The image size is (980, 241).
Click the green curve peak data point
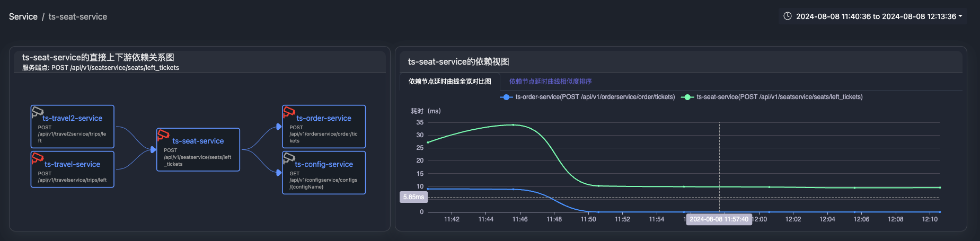point(513,125)
